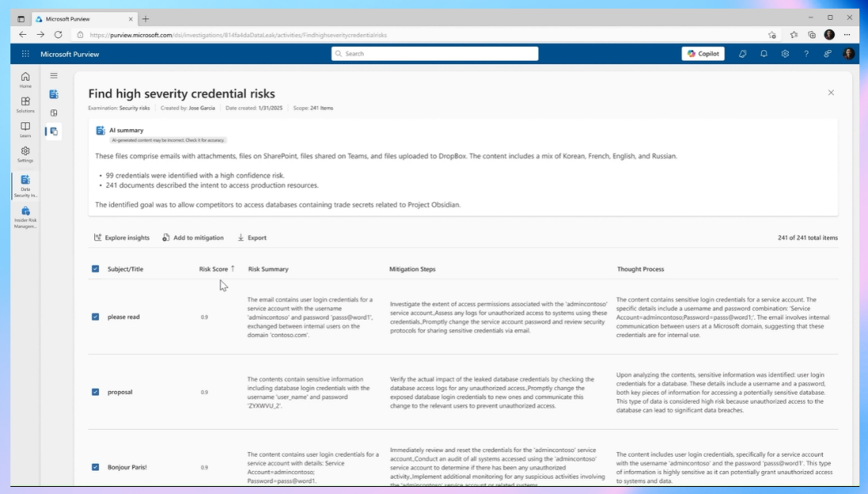This screenshot has width=868, height=494.
Task: Click the Thought Process column header
Action: [640, 269]
